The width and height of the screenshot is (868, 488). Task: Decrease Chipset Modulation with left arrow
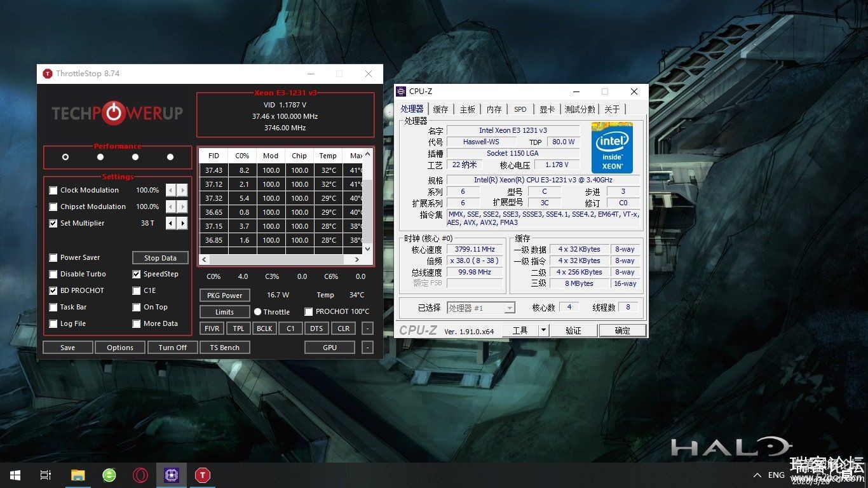point(171,207)
